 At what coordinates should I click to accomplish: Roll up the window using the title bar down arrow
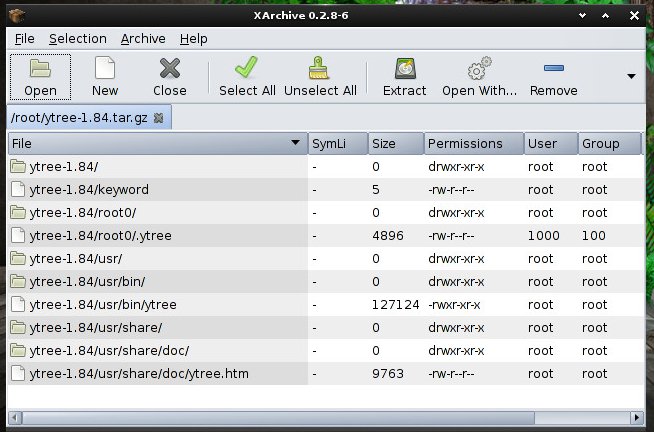(583, 16)
